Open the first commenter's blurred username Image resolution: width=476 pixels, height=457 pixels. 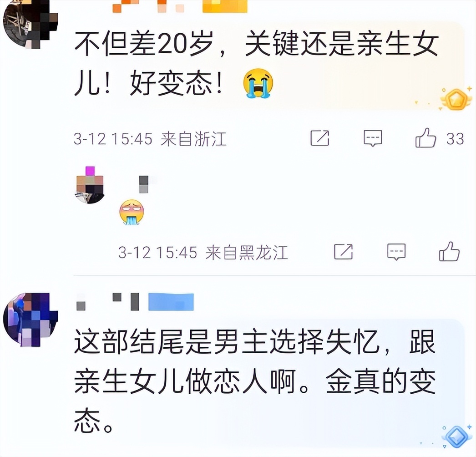pyautogui.click(x=180, y=6)
